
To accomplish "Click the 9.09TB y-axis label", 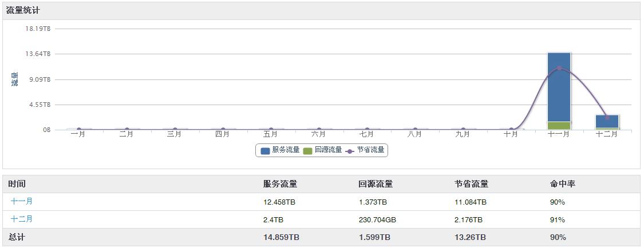I will 40,79.
